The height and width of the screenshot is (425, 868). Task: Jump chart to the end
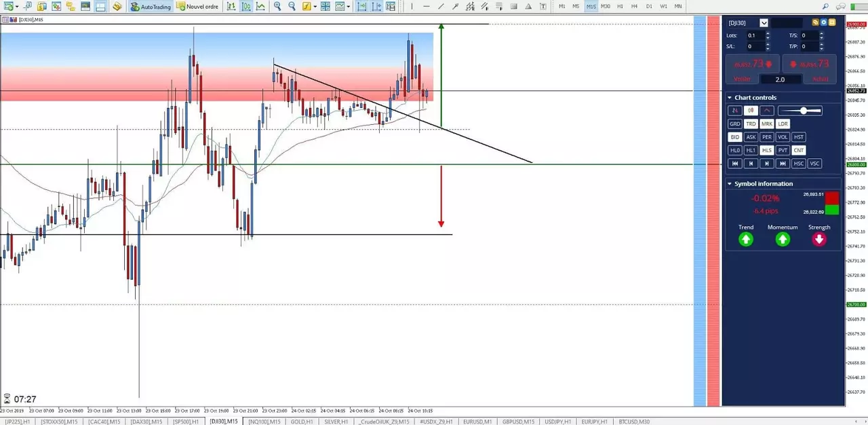pyautogui.click(x=783, y=164)
